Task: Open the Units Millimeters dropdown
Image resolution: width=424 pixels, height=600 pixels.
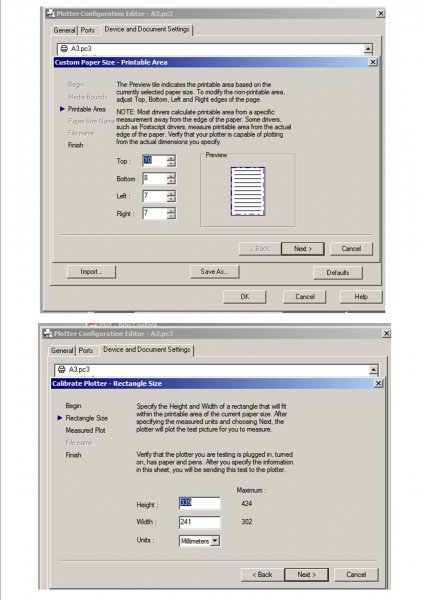Action: pyautogui.click(x=199, y=541)
